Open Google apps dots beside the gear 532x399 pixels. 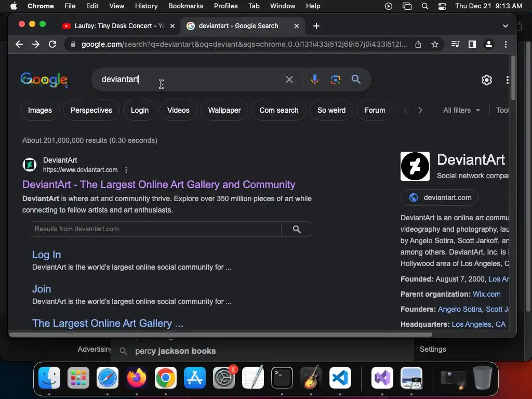point(507,79)
